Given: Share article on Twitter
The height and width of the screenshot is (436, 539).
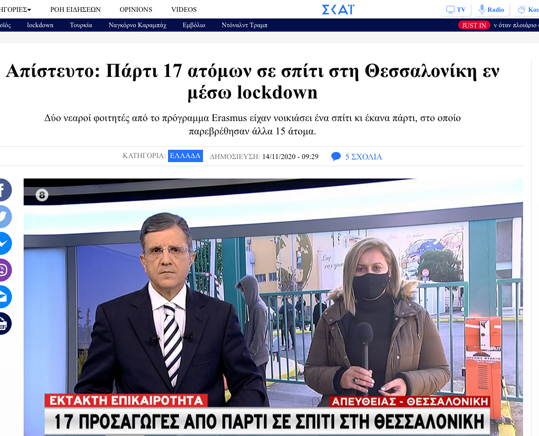Looking at the screenshot, I should [x=4, y=216].
